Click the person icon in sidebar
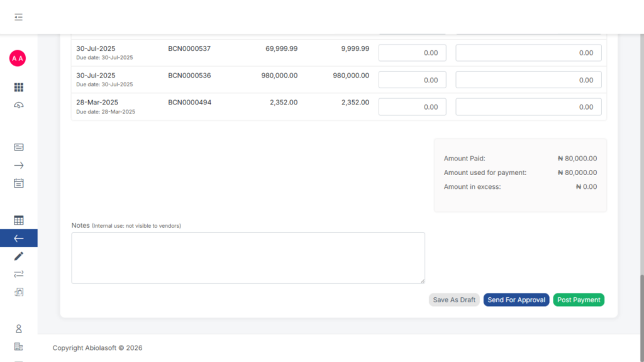This screenshot has height=362, width=644. (x=18, y=329)
